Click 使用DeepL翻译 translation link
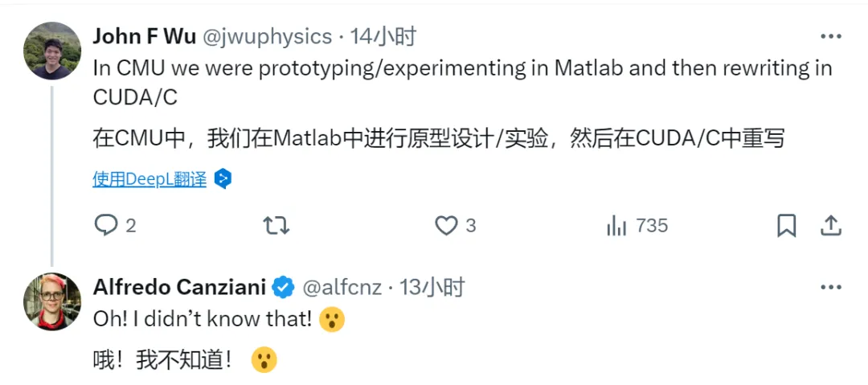This screenshot has height=385, width=868. coord(149,178)
